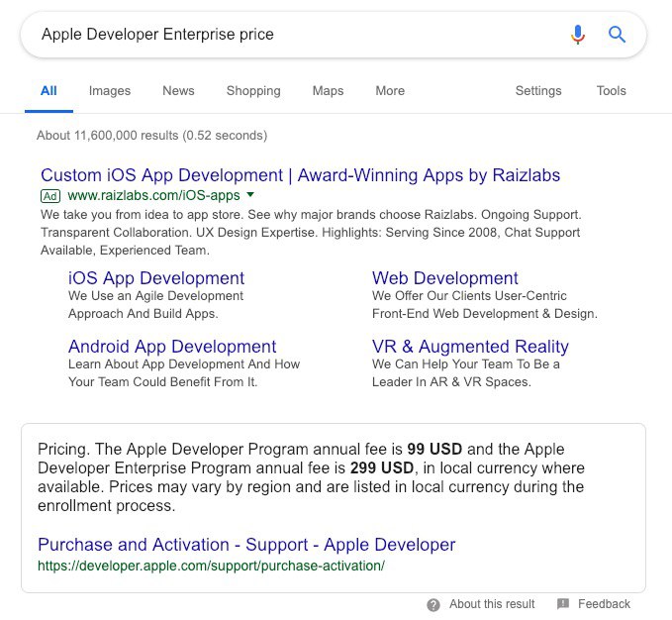The width and height of the screenshot is (672, 620).
Task: Open the VR & Augmented Reality sitelink
Action: (470, 347)
